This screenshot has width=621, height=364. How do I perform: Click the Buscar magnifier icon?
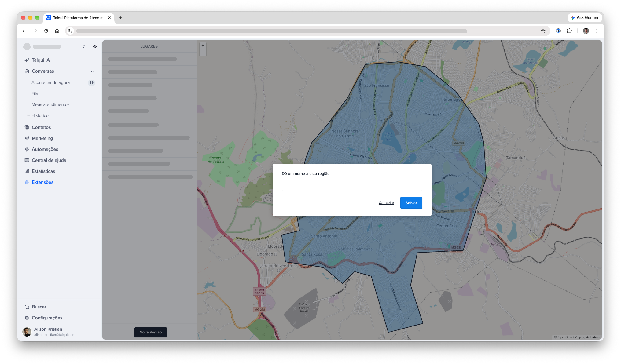coord(27,307)
